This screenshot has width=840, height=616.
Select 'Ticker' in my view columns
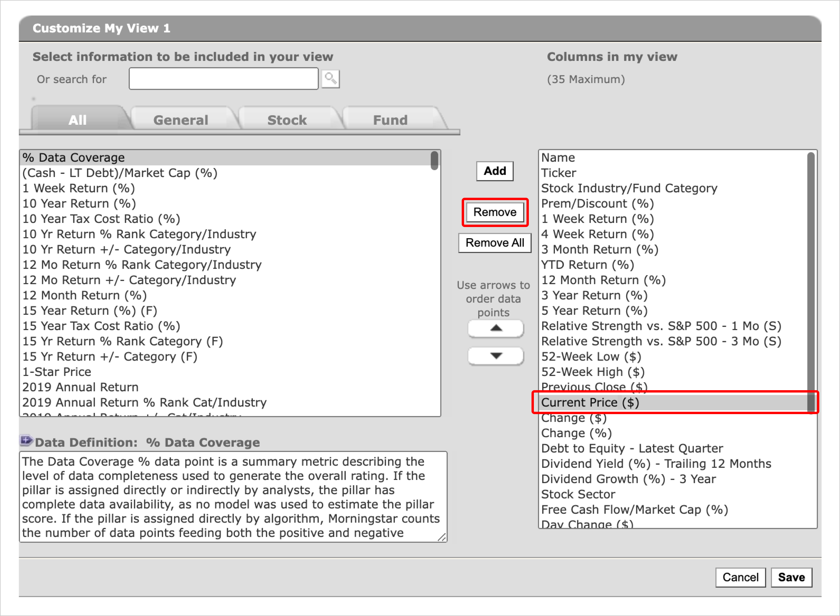[673, 173]
